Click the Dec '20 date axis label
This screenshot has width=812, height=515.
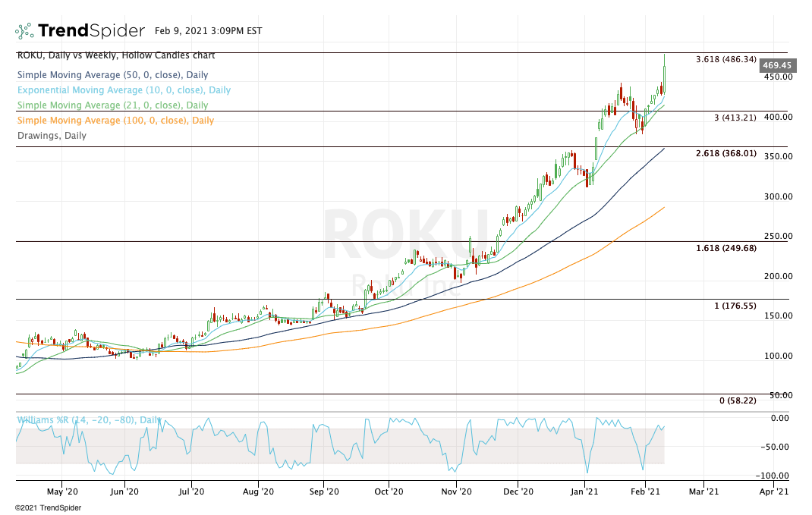click(x=518, y=491)
